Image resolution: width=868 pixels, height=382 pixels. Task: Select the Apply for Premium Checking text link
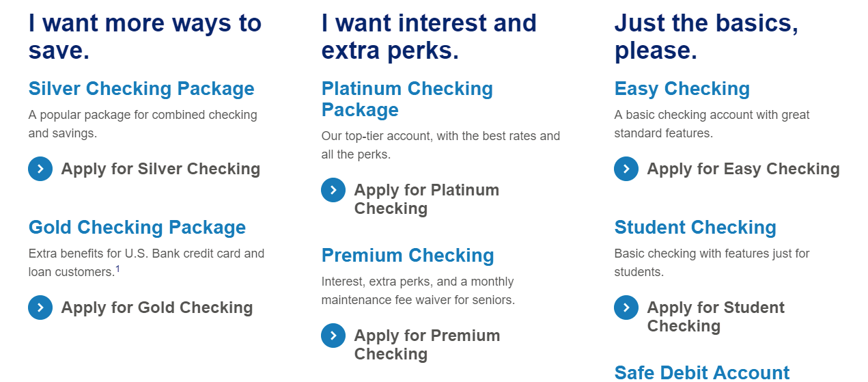(428, 344)
